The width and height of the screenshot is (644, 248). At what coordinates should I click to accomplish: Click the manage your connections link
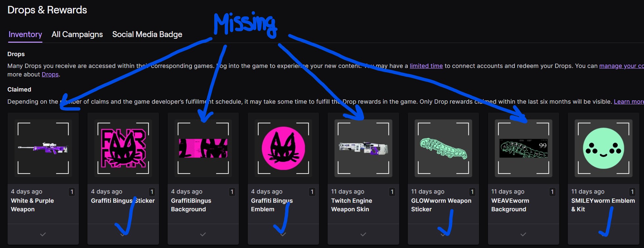(x=622, y=66)
